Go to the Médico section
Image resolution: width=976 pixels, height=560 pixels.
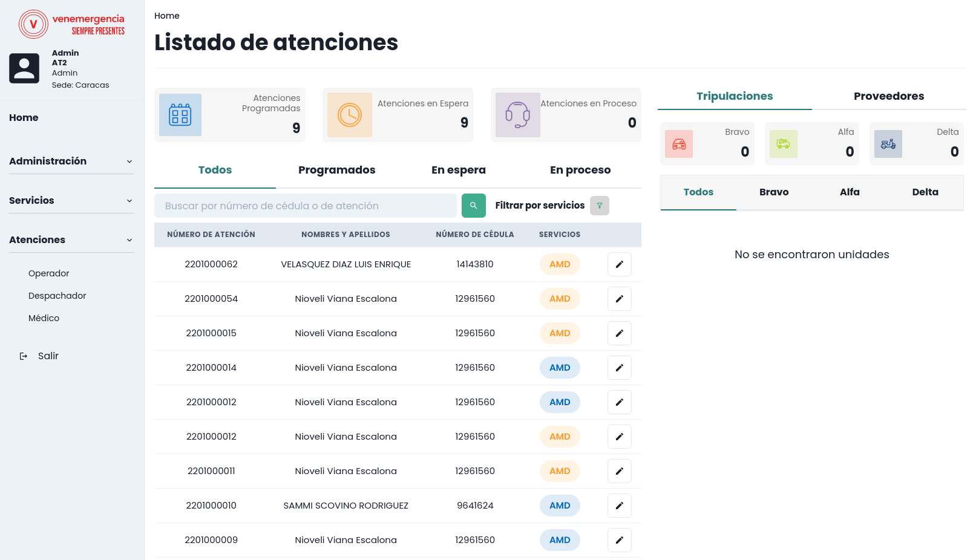(44, 318)
